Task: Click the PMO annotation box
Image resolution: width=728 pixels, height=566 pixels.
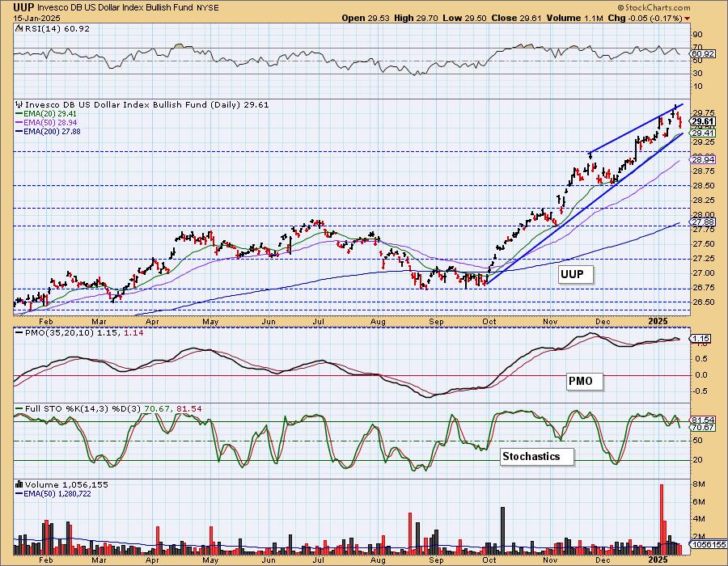Action: pyautogui.click(x=584, y=381)
